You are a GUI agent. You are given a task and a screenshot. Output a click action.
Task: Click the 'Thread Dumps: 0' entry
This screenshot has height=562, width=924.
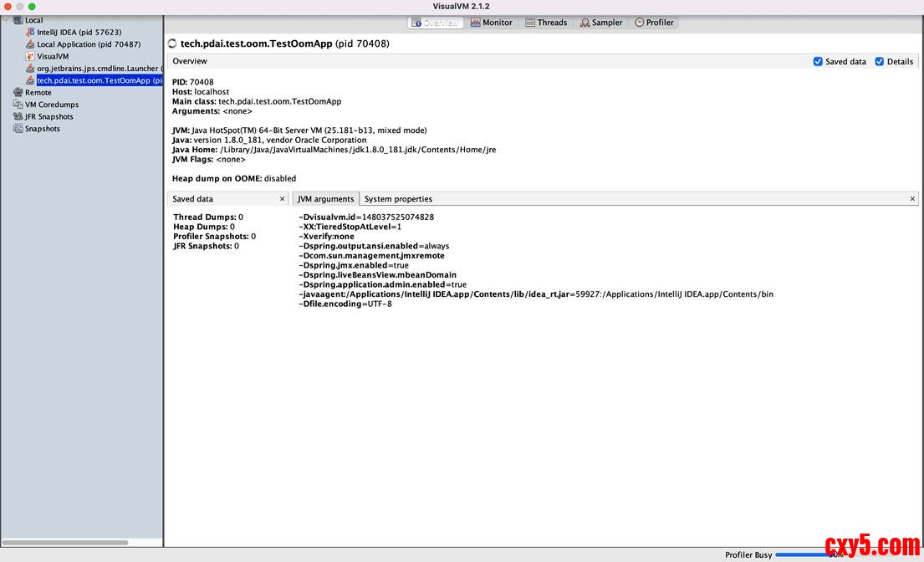(x=208, y=217)
